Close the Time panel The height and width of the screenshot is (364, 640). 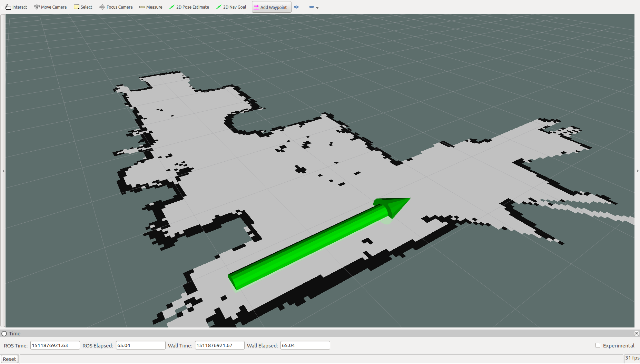click(x=637, y=333)
